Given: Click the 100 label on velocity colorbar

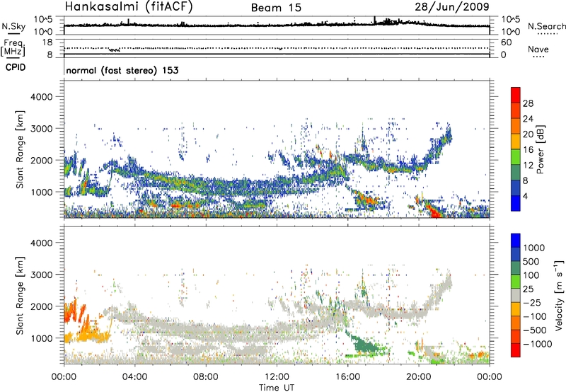Looking at the screenshot, I should pos(531,275).
